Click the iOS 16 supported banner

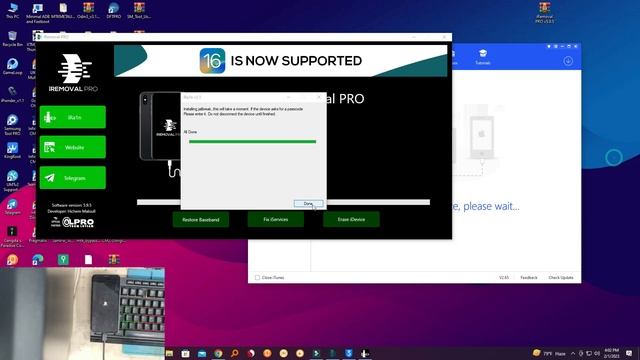(x=280, y=61)
